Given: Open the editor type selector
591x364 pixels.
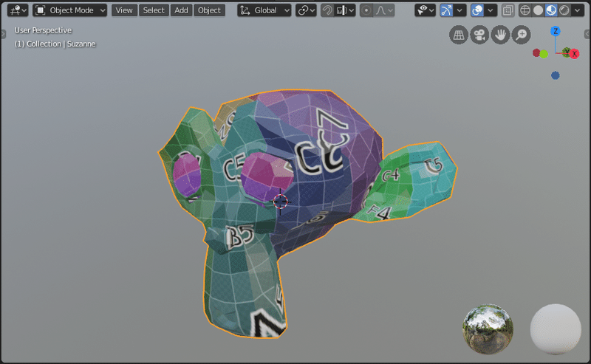Looking at the screenshot, I should tap(17, 10).
